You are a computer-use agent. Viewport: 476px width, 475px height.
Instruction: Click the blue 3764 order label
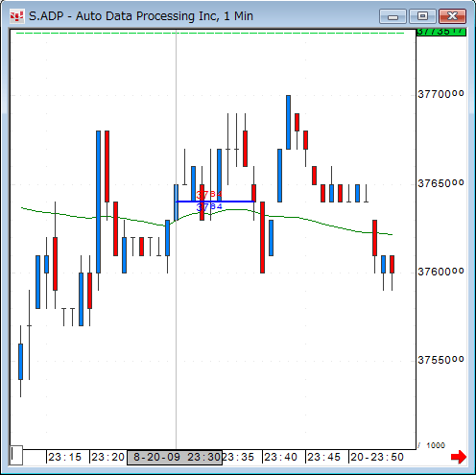click(209, 207)
